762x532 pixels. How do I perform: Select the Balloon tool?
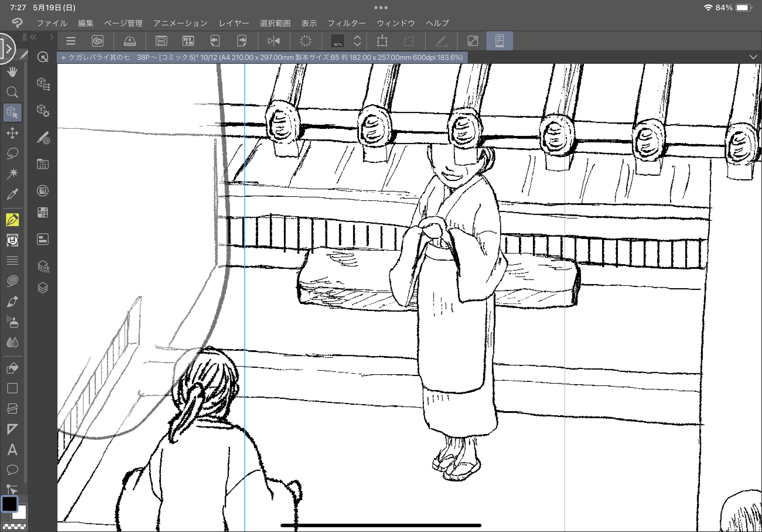(12, 469)
